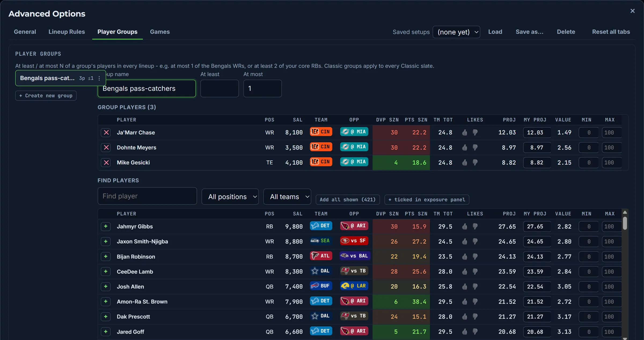Thumbs down Ja'Marr Chase
Viewport: 644px width, 340px height.
(475, 132)
